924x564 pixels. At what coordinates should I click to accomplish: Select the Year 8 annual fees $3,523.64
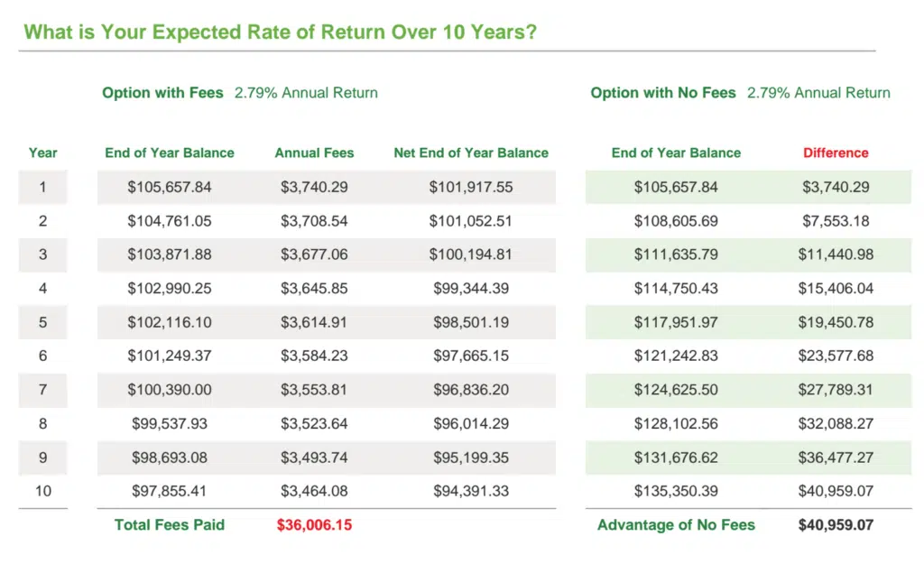point(314,423)
